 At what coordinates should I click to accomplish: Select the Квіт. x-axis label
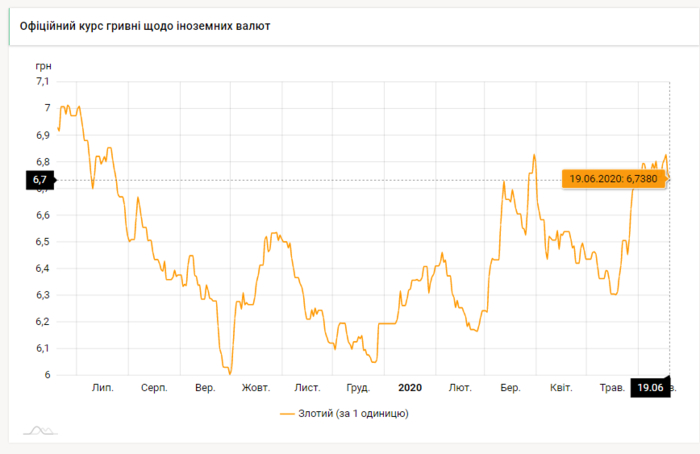560,387
